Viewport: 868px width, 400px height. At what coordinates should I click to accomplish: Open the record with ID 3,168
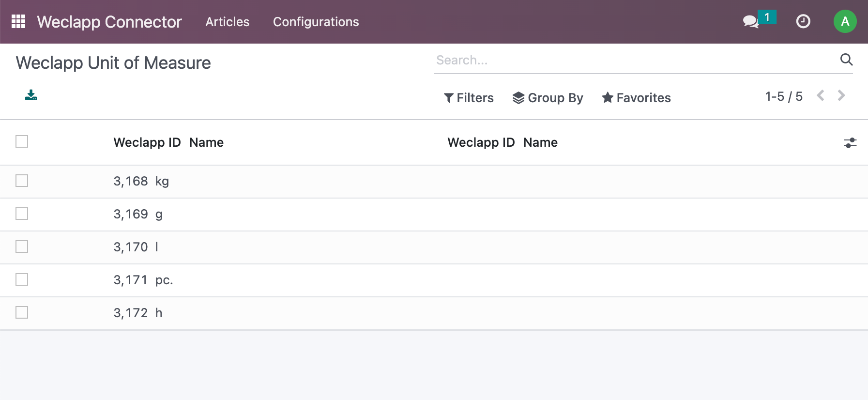coord(131,181)
